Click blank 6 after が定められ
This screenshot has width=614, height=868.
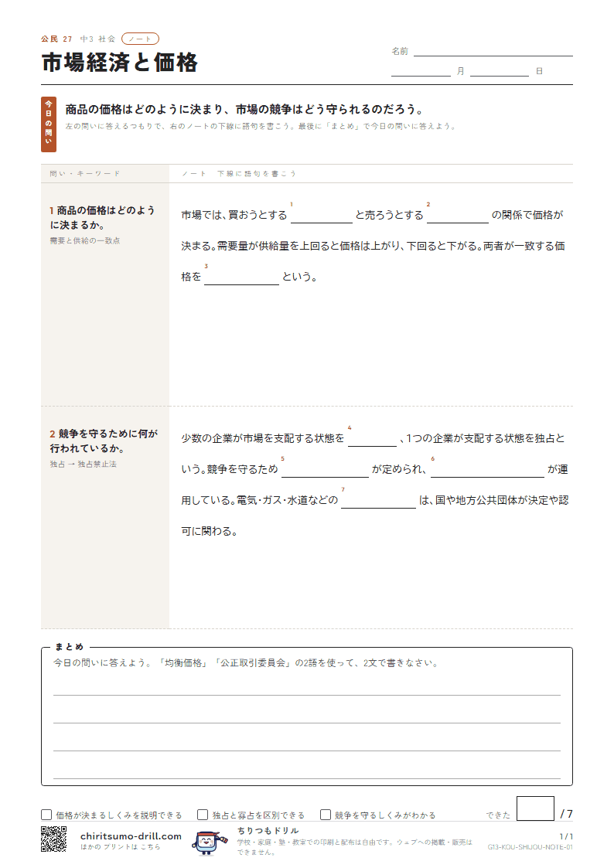[488, 469]
